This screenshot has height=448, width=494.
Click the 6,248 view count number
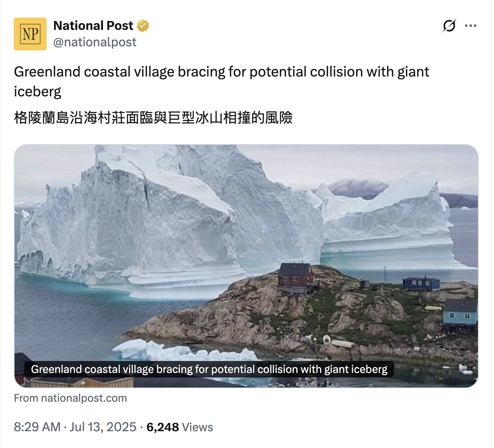point(163,427)
